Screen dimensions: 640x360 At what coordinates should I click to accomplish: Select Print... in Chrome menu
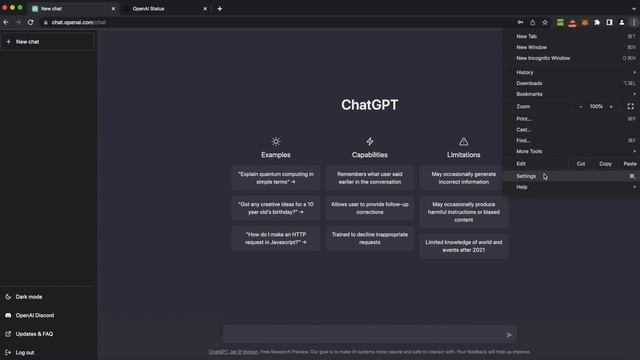571,119
